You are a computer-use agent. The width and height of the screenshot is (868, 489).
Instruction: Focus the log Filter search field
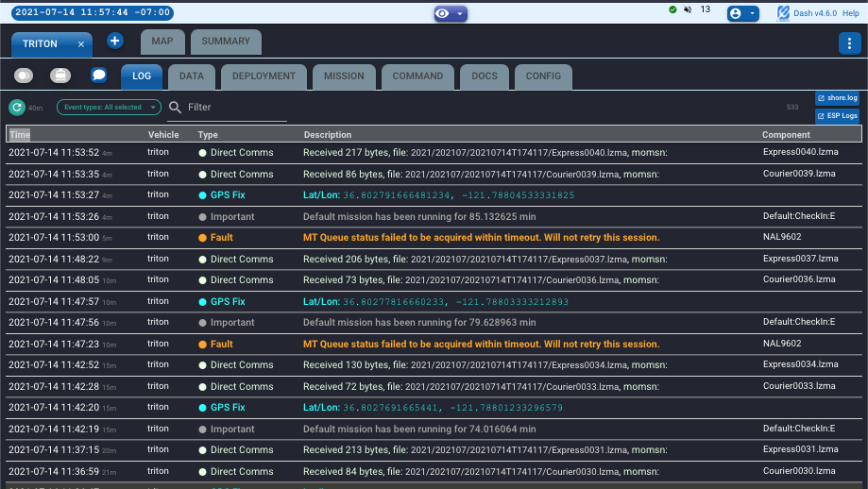point(236,108)
